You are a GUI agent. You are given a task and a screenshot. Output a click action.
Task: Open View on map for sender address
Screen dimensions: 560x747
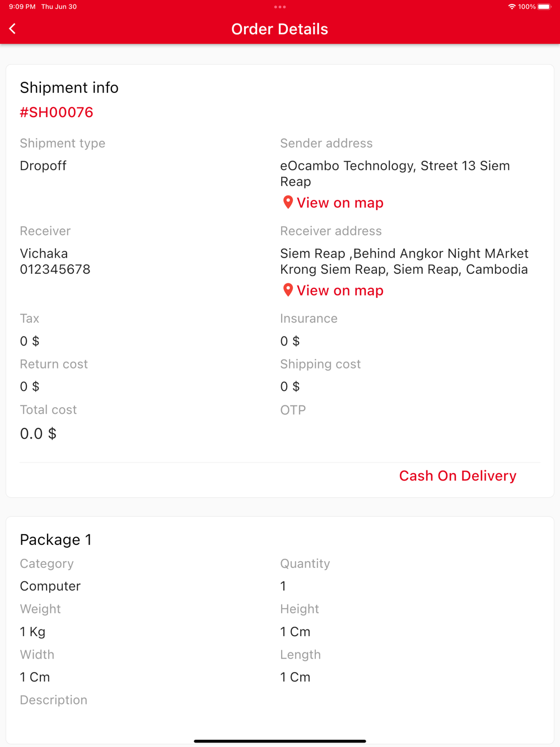(x=340, y=203)
